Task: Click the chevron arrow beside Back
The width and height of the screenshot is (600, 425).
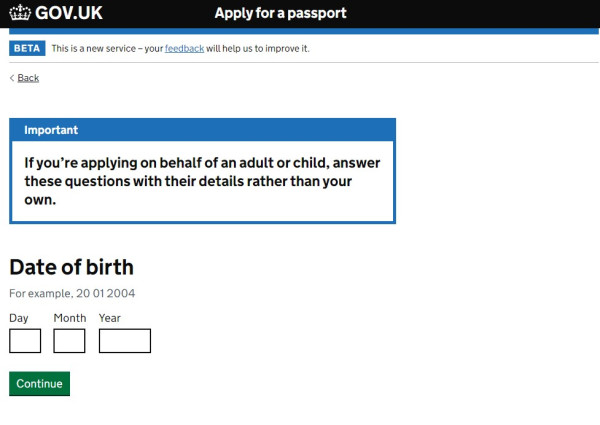Action: pos(12,78)
